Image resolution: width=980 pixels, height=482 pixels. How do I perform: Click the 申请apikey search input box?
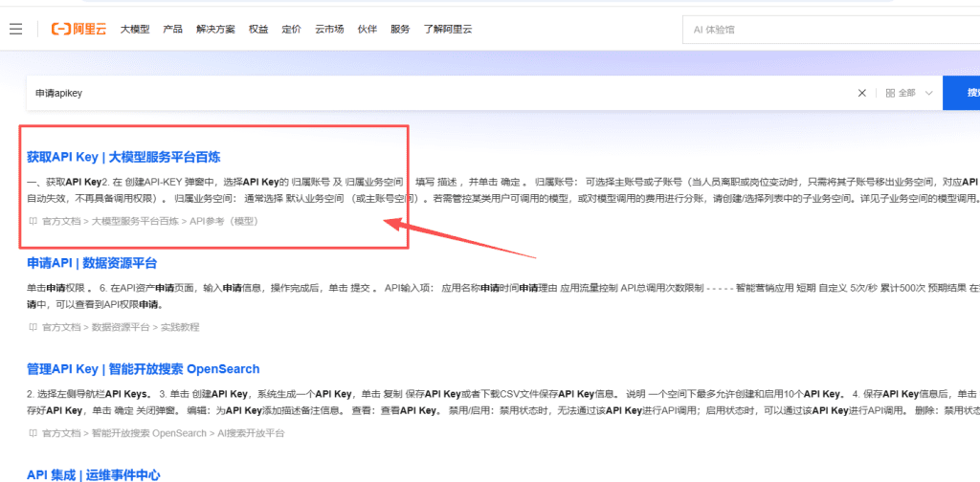coord(431,93)
